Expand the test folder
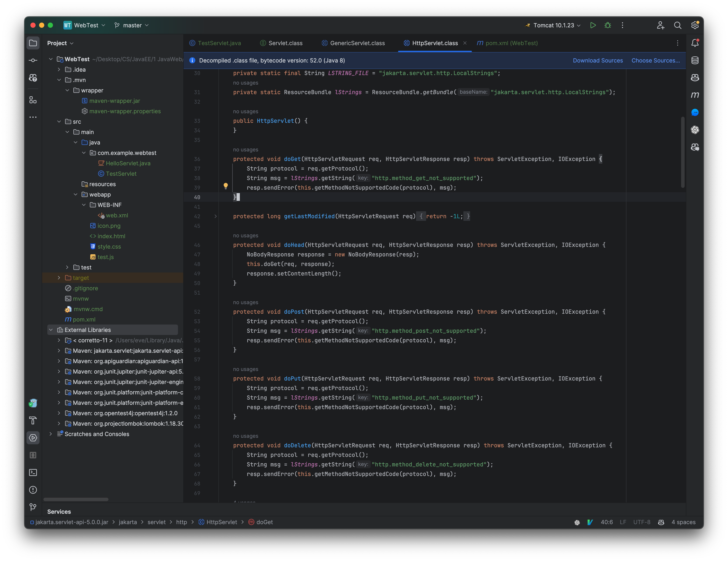 67,267
